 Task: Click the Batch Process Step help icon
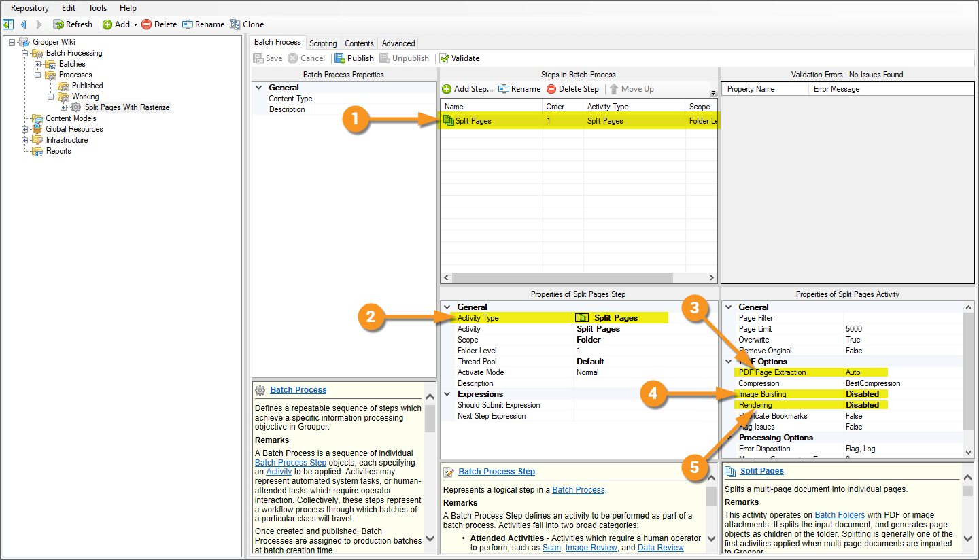click(449, 472)
